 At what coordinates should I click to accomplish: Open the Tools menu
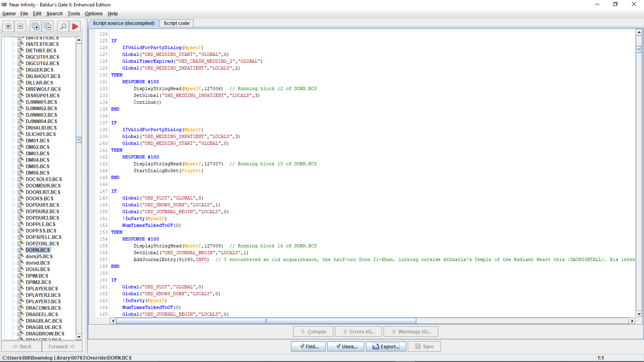74,14
